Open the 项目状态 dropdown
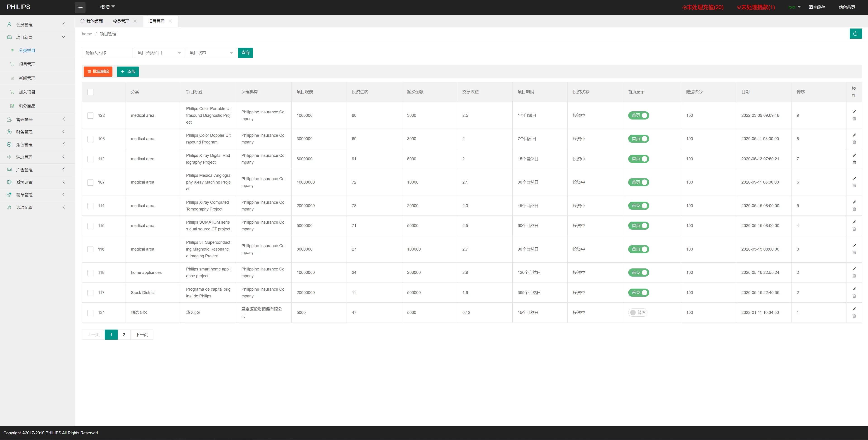 pyautogui.click(x=211, y=53)
